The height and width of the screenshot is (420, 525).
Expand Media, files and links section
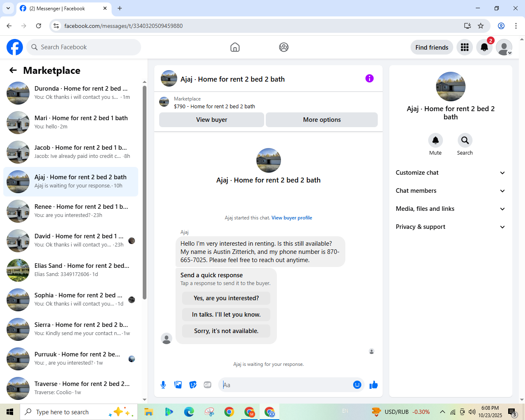click(x=450, y=209)
